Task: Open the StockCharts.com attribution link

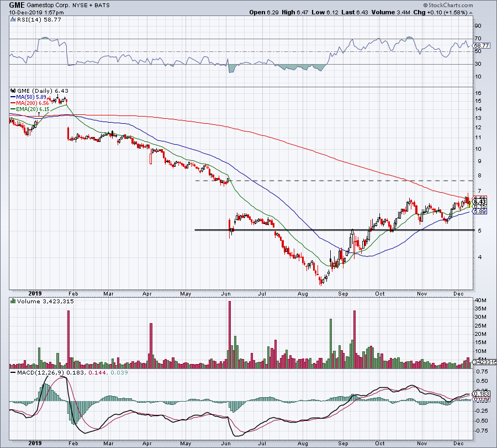Action: (448, 6)
